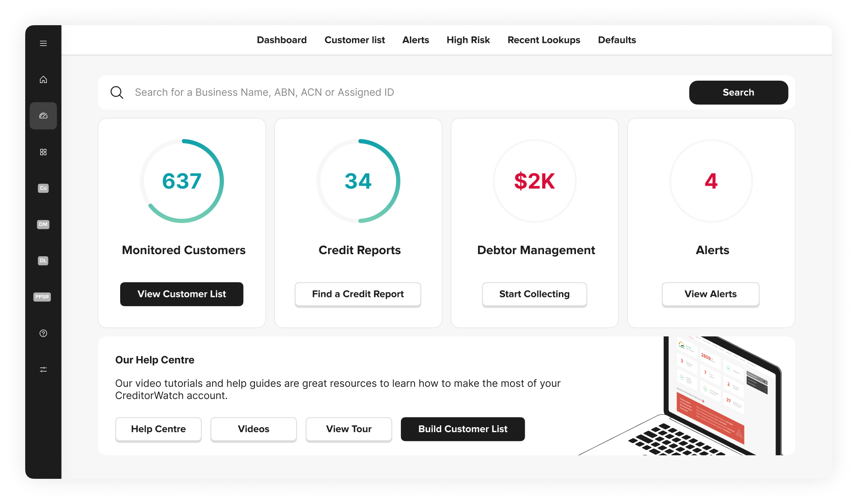This screenshot has height=504, width=857.
Task: Open the PPSR sidebar icon
Action: pyautogui.click(x=42, y=297)
